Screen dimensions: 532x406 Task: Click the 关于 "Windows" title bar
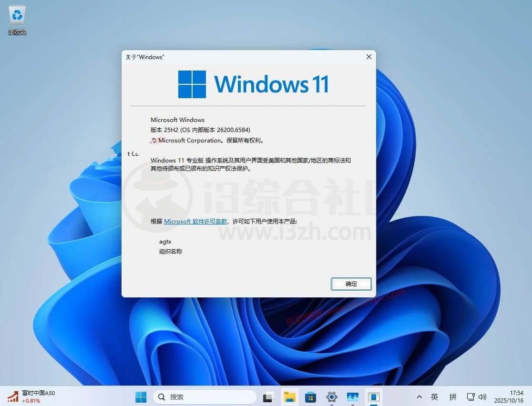coord(238,57)
